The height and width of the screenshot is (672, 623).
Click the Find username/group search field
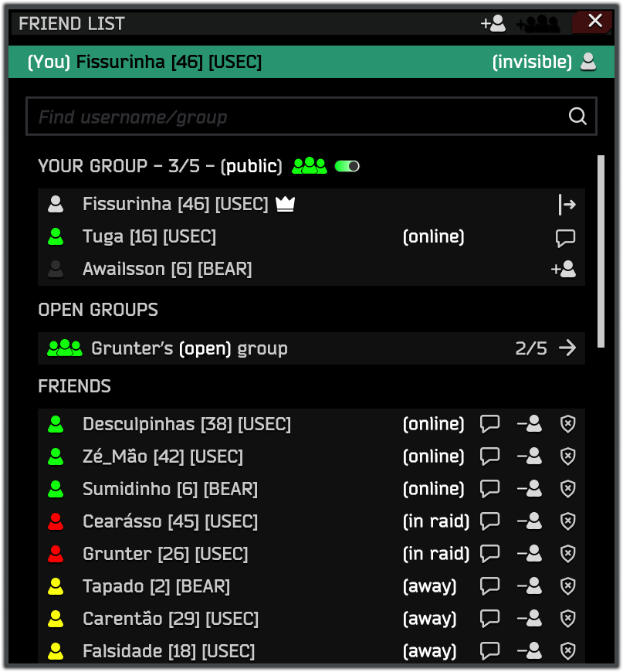tap(297, 117)
